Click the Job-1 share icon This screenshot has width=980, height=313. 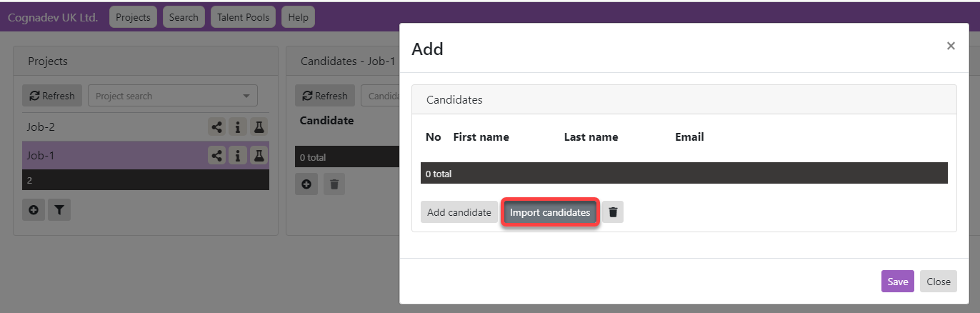click(x=217, y=155)
